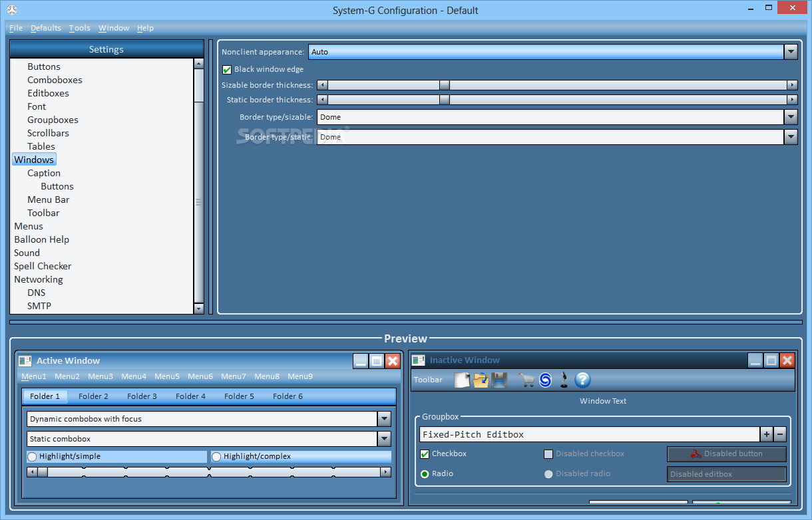
Task: Open the Tools menu
Action: pyautogui.click(x=80, y=28)
